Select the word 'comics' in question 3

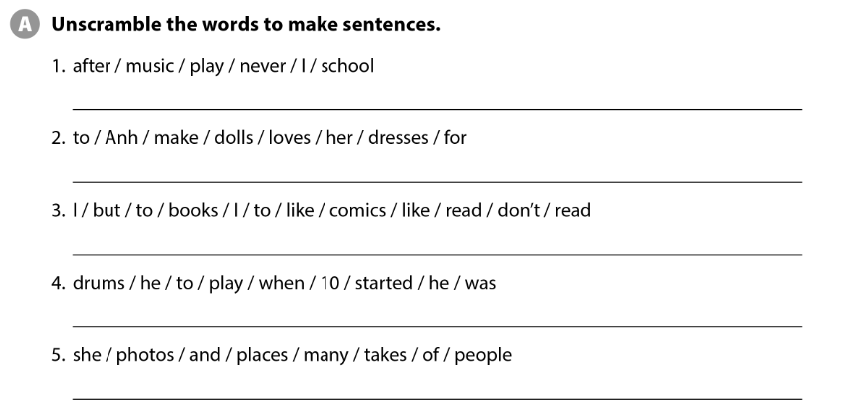click(x=357, y=211)
